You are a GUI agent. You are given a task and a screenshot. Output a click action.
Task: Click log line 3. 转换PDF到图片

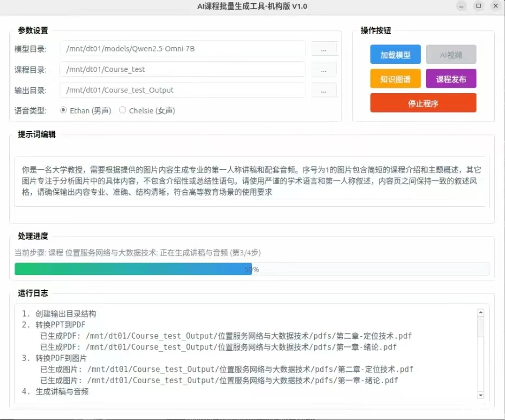pos(54,358)
